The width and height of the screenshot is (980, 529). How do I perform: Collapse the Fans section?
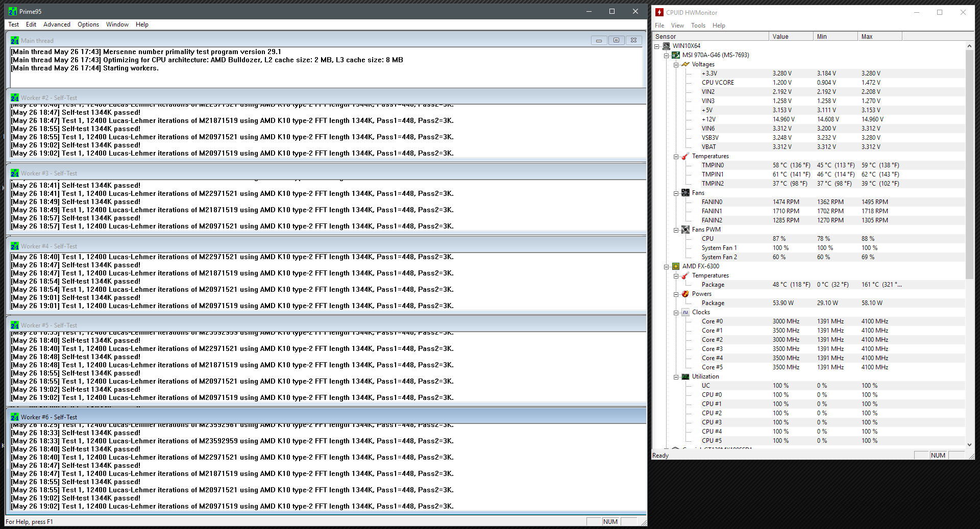(x=676, y=193)
